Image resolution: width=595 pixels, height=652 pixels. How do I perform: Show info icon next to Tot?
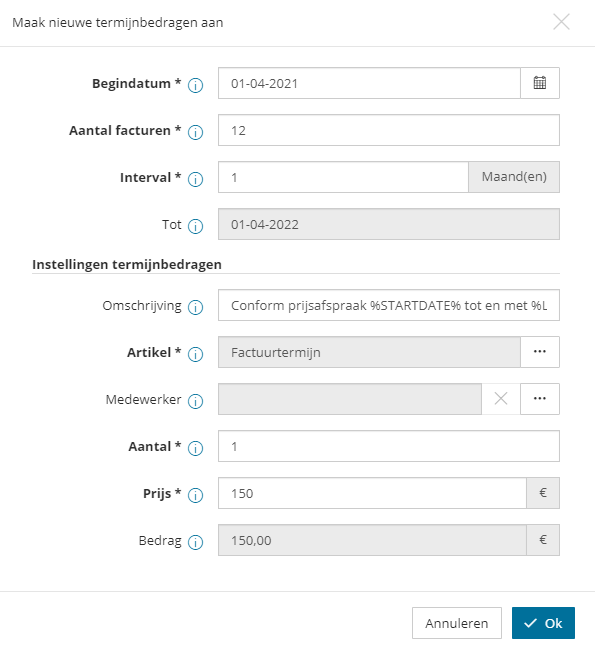coord(195,226)
